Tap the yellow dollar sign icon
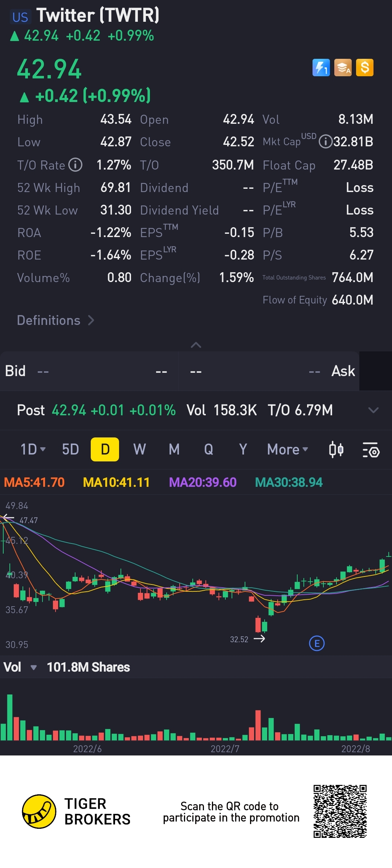The height and width of the screenshot is (868, 392). [x=365, y=68]
